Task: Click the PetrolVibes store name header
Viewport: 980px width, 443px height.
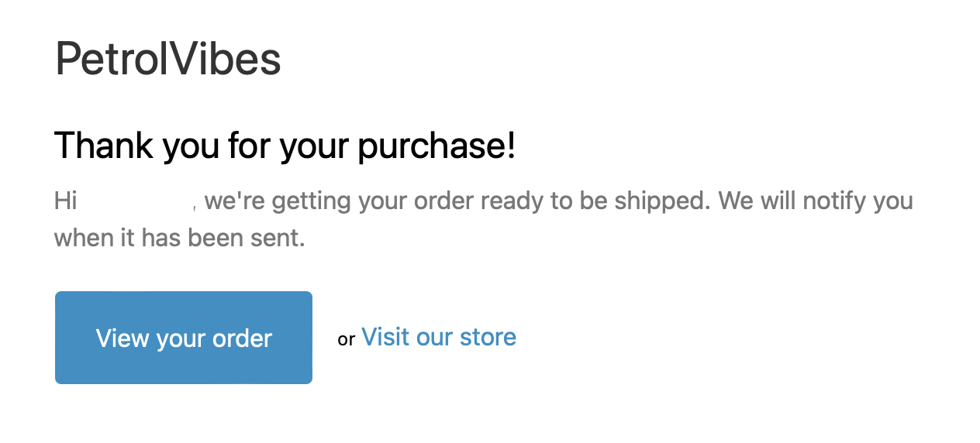Action: coord(167,60)
